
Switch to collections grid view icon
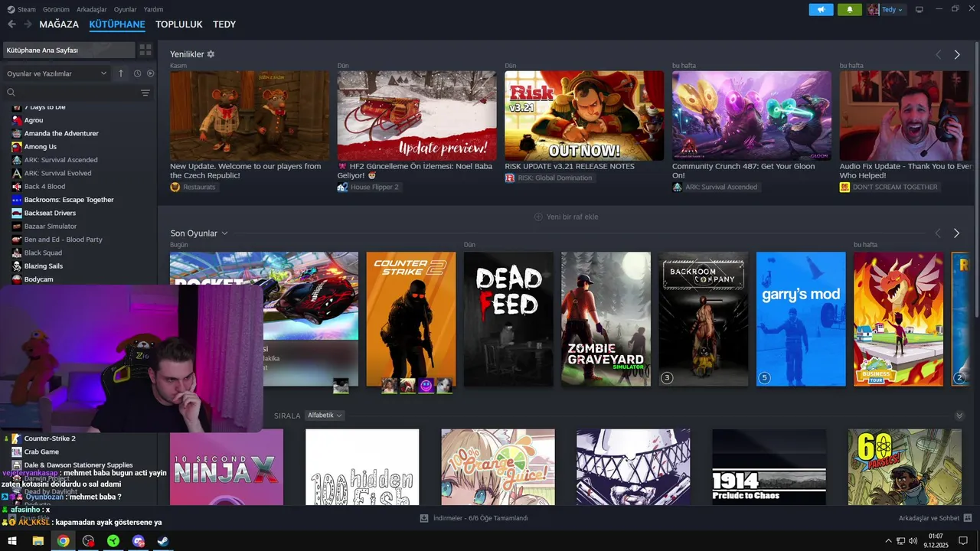145,50
